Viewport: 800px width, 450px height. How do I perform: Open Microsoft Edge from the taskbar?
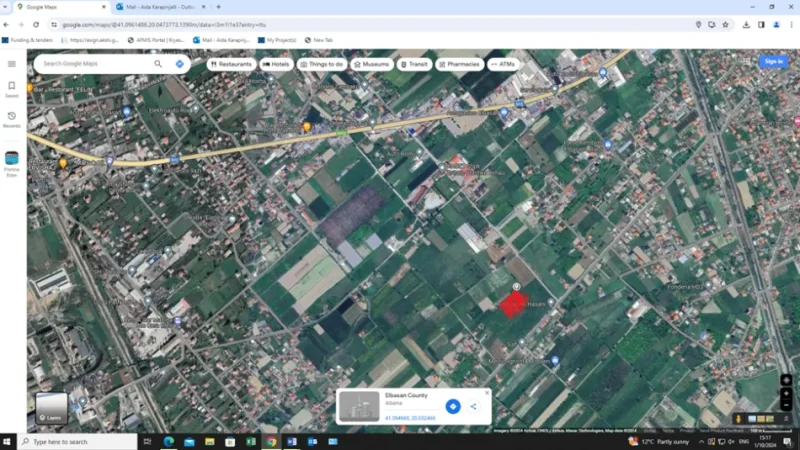(x=169, y=442)
